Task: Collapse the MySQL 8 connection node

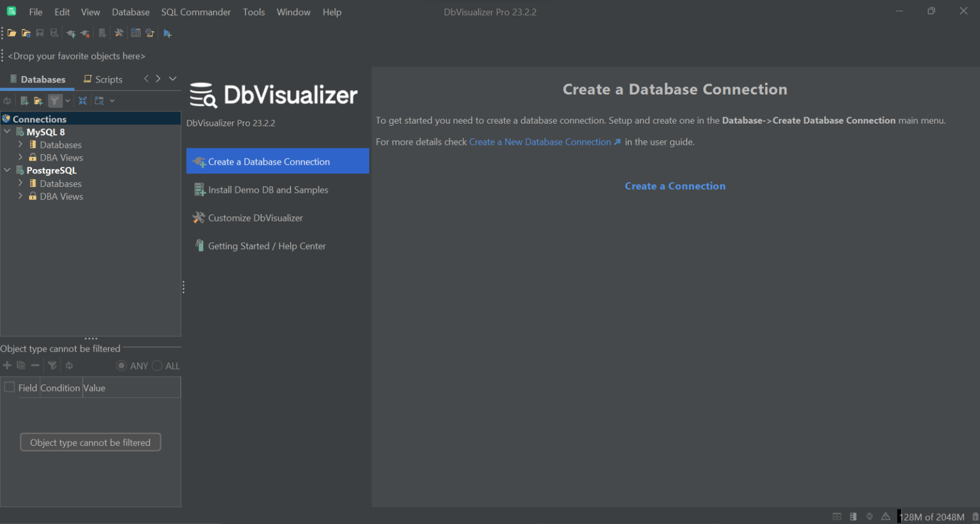Action: 8,132
